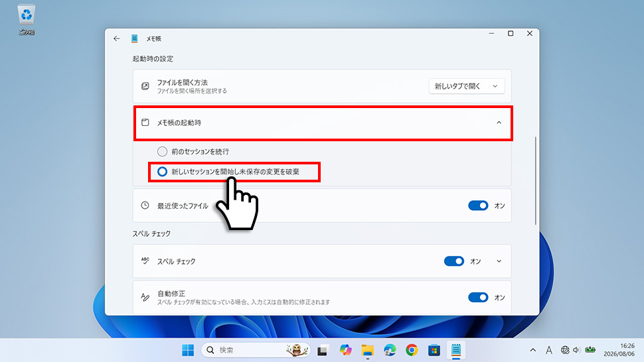Click the taskbar 検索 search box
Screen dimensions: 644x362
(255, 350)
